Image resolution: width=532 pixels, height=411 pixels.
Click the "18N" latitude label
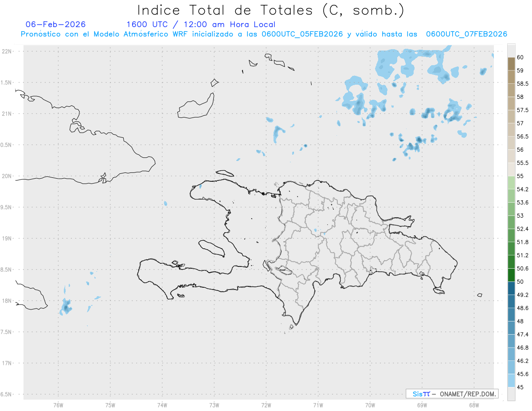tap(7, 301)
